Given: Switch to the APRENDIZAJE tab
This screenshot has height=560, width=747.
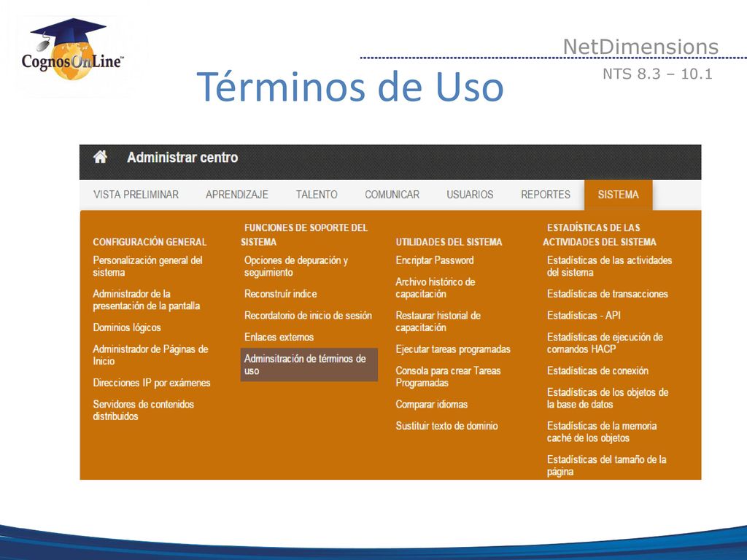Looking at the screenshot, I should 237,194.
